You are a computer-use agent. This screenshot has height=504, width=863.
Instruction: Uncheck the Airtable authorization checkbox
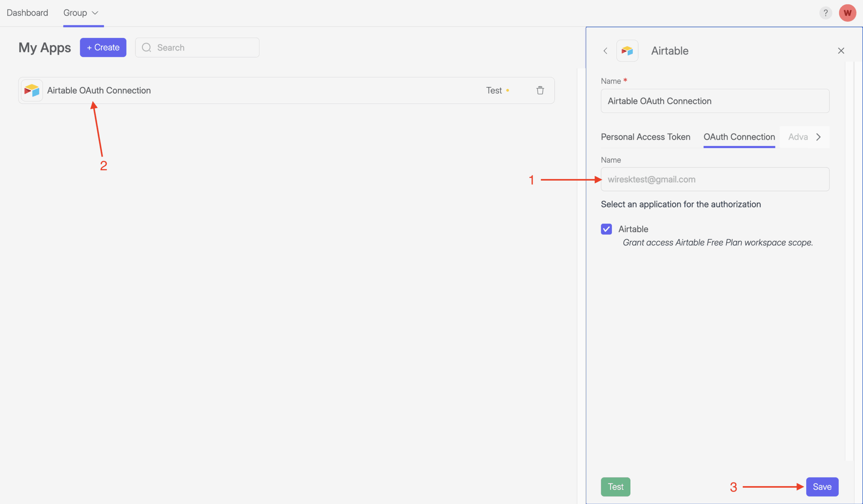pyautogui.click(x=606, y=229)
